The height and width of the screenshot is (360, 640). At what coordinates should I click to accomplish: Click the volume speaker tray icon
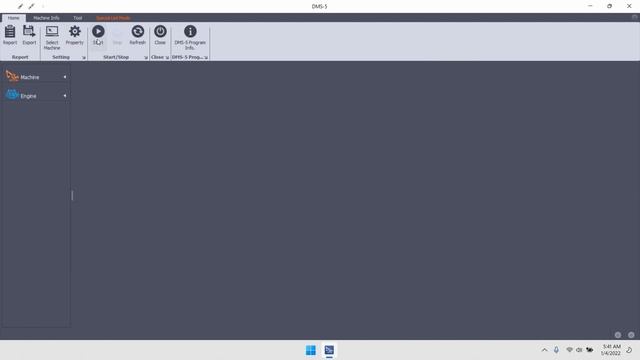tap(579, 350)
